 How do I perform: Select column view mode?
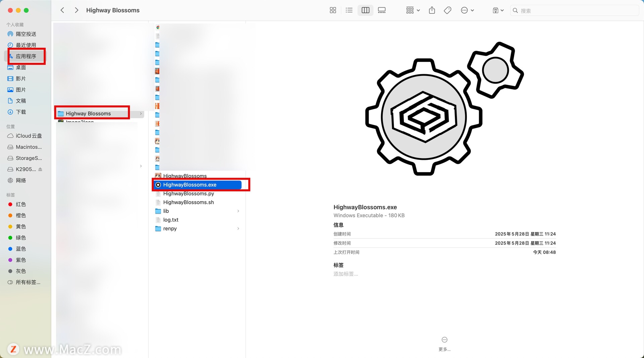365,10
